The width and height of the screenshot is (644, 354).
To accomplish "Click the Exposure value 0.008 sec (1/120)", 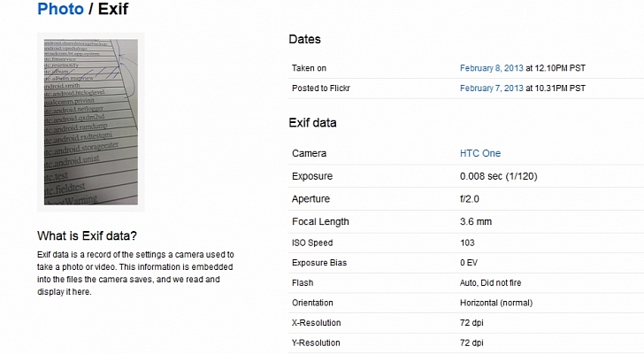I will (499, 176).
